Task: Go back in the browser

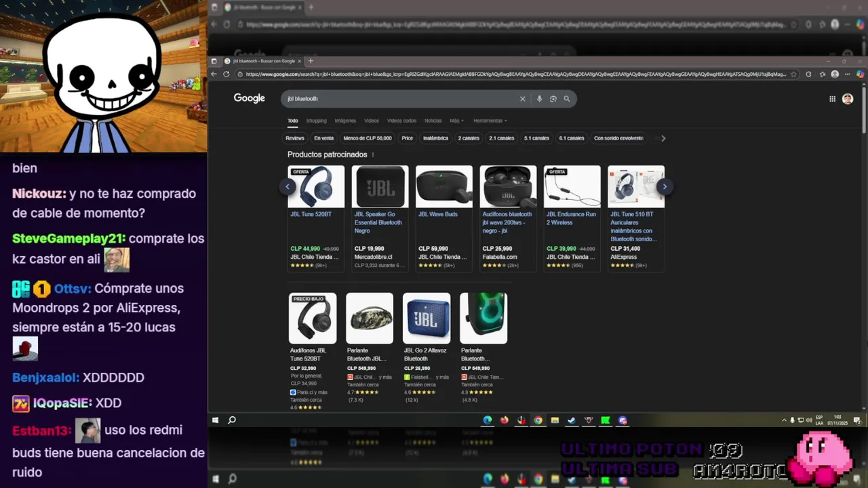Action: click(214, 74)
